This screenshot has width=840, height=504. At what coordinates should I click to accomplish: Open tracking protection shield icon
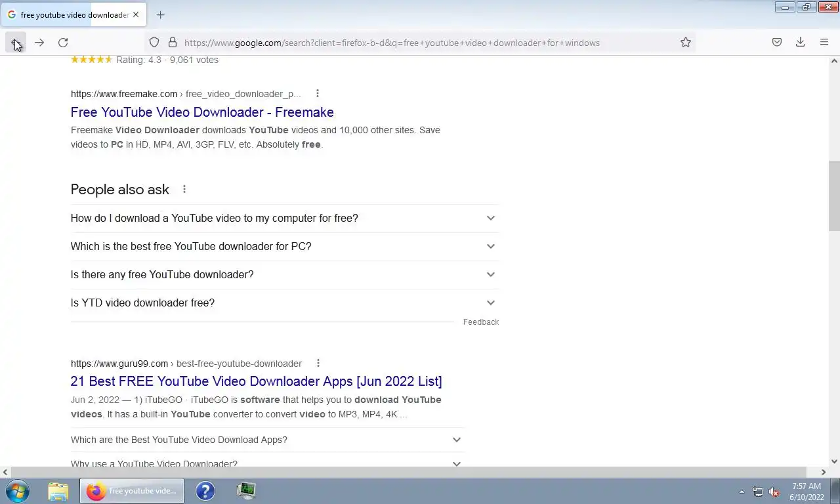point(154,43)
